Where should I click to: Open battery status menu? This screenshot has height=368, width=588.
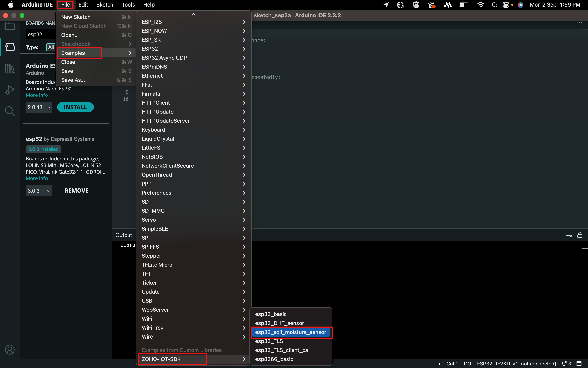[464, 5]
